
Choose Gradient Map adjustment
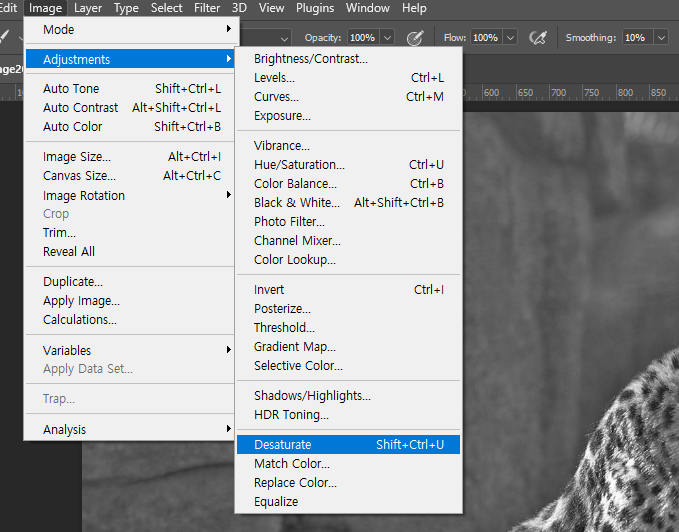(x=348, y=347)
